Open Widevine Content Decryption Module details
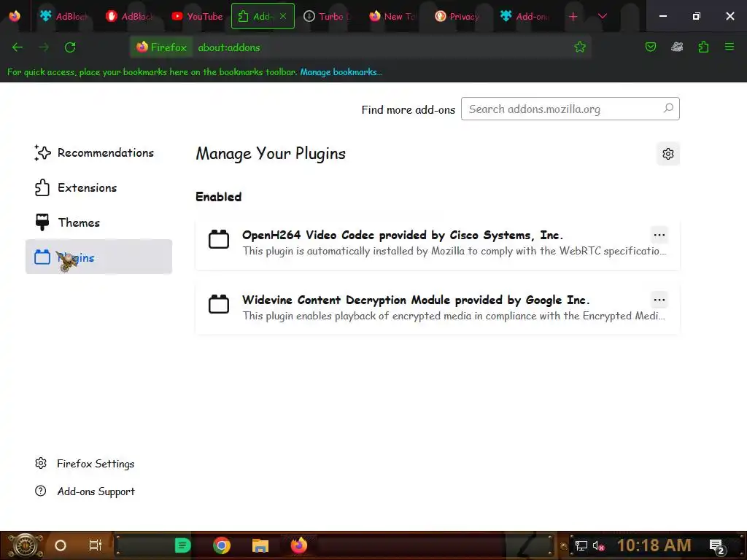 (416, 300)
